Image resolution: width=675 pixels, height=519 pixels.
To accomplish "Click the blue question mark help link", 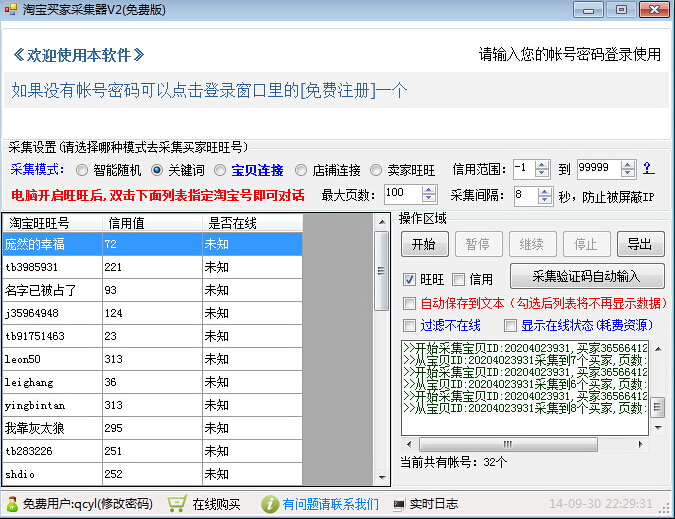I will click(647, 168).
